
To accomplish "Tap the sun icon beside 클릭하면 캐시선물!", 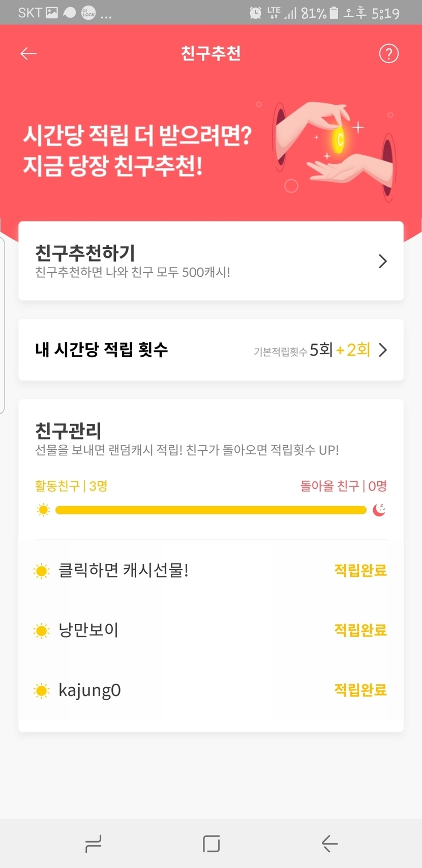I will tap(41, 571).
